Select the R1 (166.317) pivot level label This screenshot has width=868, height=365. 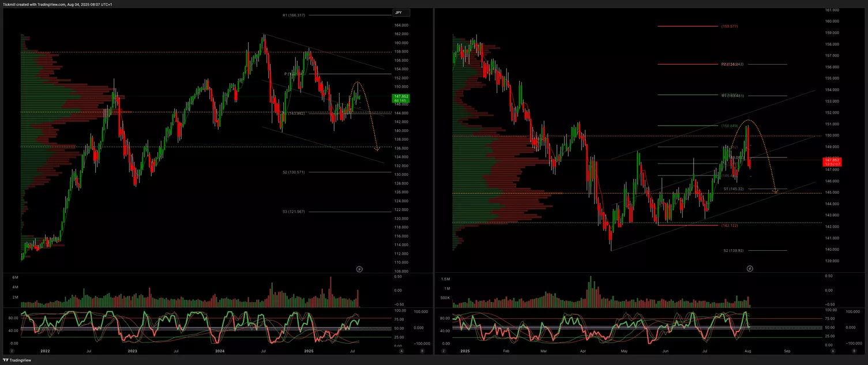click(294, 16)
